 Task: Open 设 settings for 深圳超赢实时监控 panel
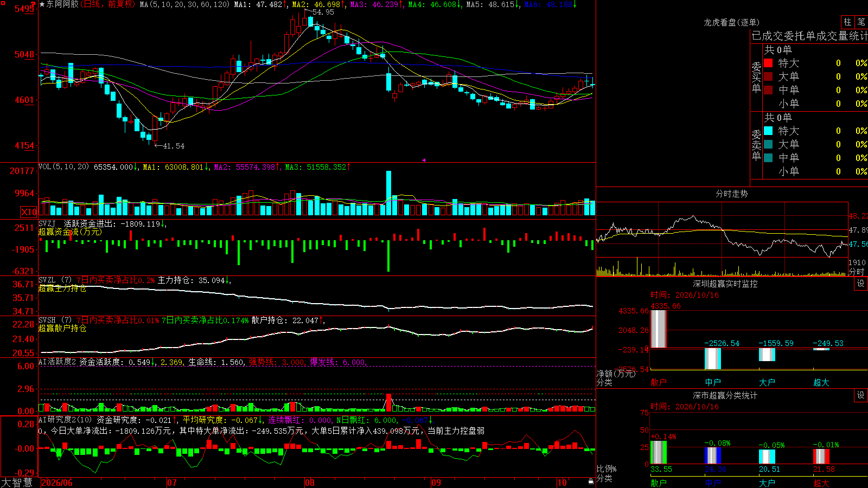[x=861, y=284]
